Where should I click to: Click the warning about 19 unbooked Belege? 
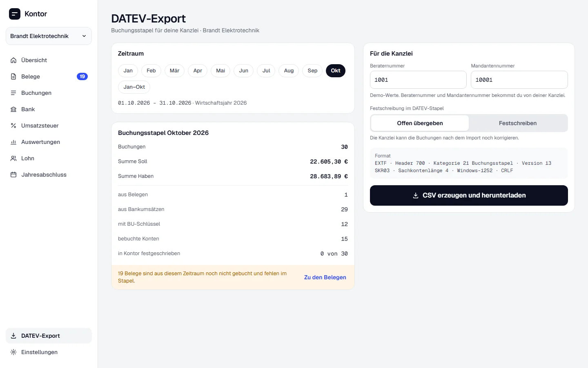pyautogui.click(x=202, y=277)
